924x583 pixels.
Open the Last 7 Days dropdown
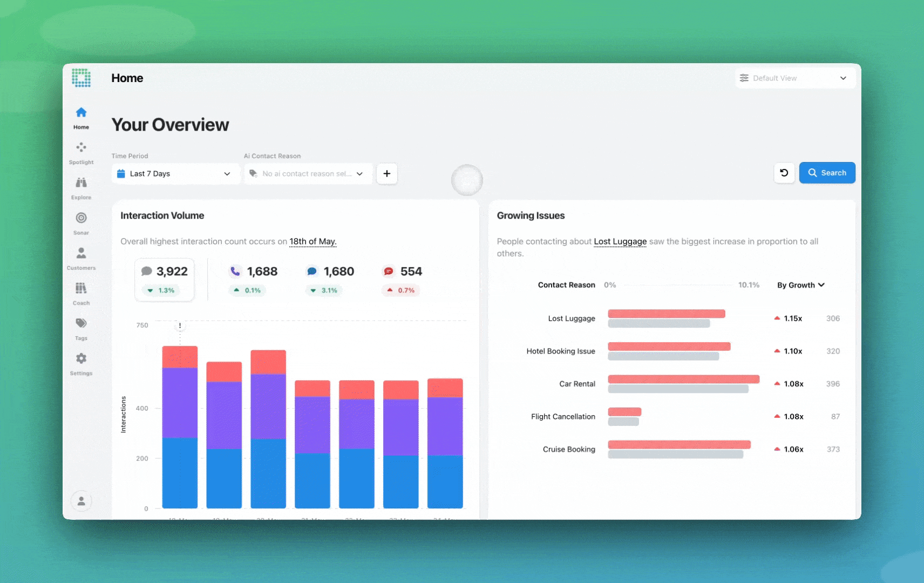pos(175,174)
